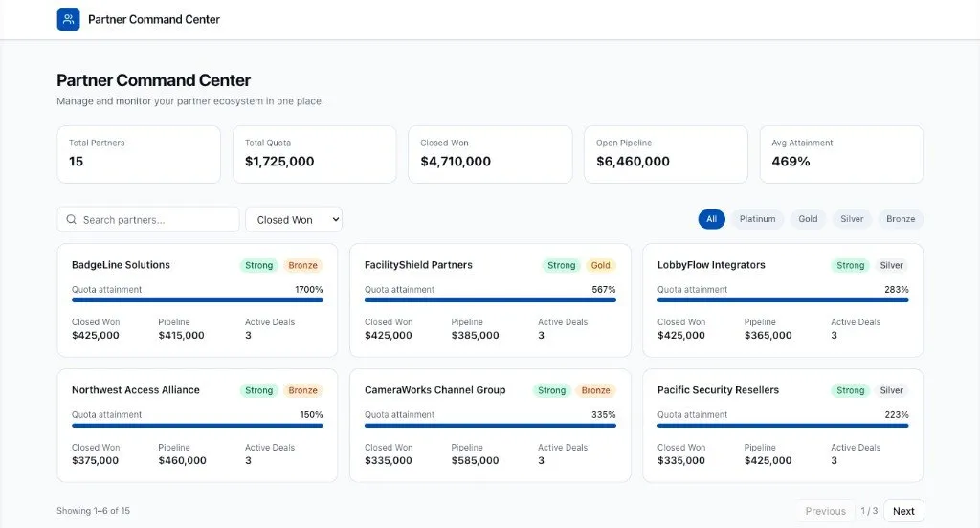The image size is (980, 528).
Task: Click the 1 / 3 page indicator
Action: (x=869, y=511)
